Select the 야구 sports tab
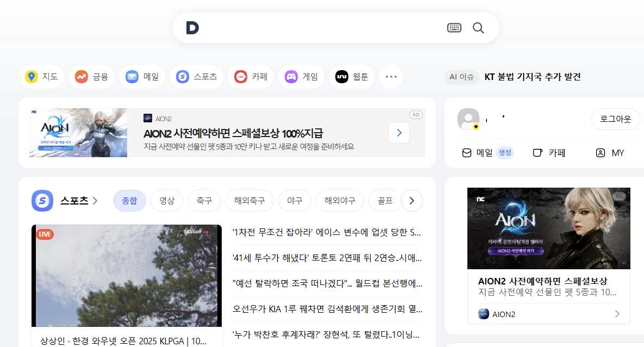The height and width of the screenshot is (347, 644). tap(295, 201)
